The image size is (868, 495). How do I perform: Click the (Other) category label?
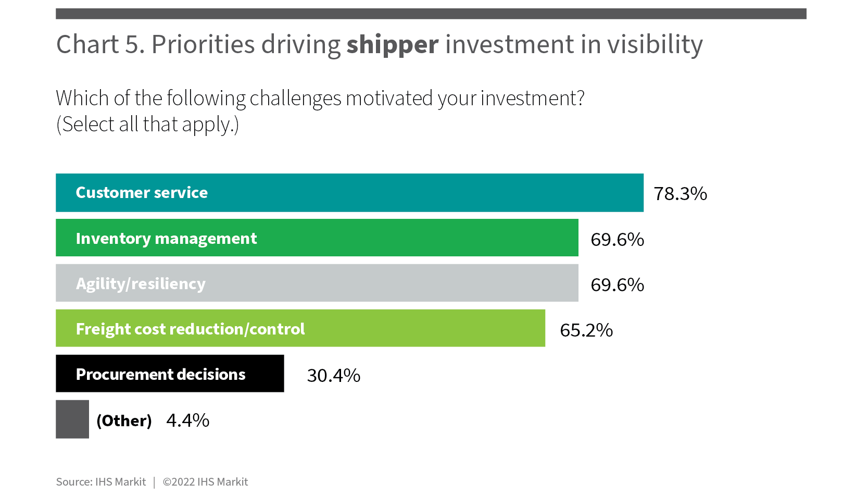[x=124, y=421]
